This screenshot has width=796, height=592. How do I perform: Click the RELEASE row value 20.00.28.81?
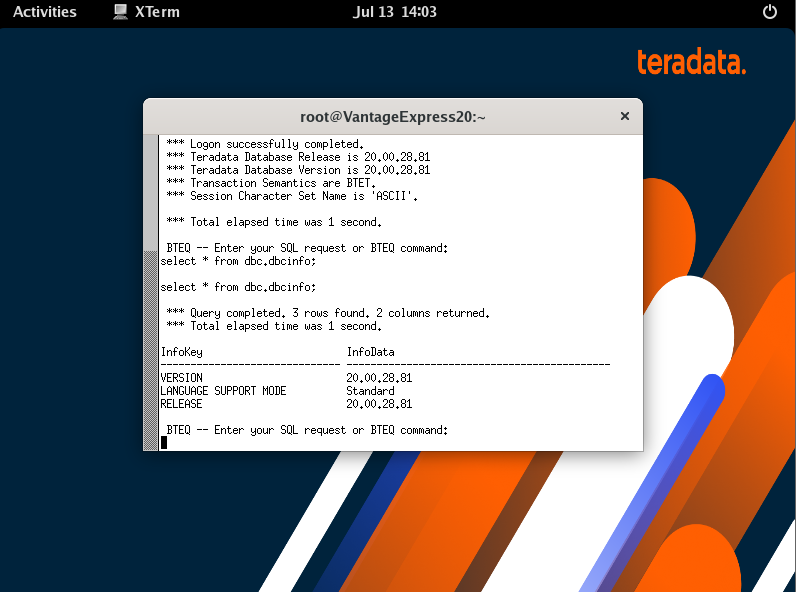pyautogui.click(x=379, y=404)
